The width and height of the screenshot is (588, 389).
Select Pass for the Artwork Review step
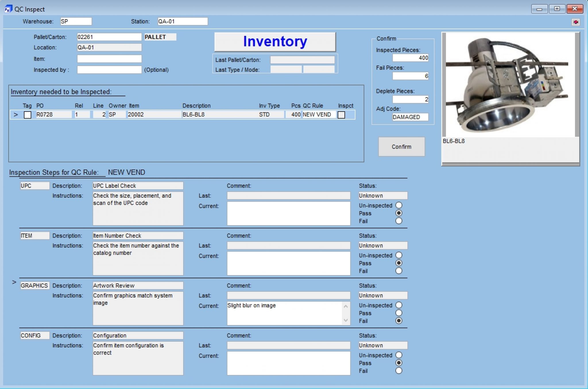click(399, 313)
